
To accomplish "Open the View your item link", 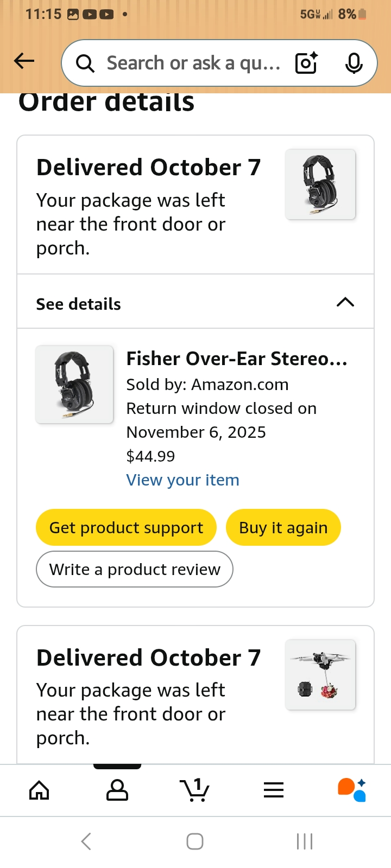I will (182, 480).
